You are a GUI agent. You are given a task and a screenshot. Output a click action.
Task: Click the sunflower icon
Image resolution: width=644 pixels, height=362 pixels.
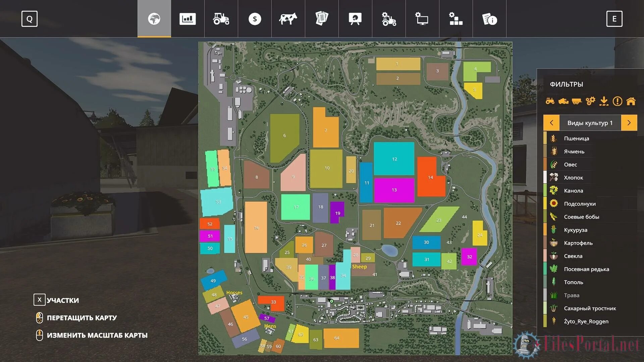[x=554, y=204]
